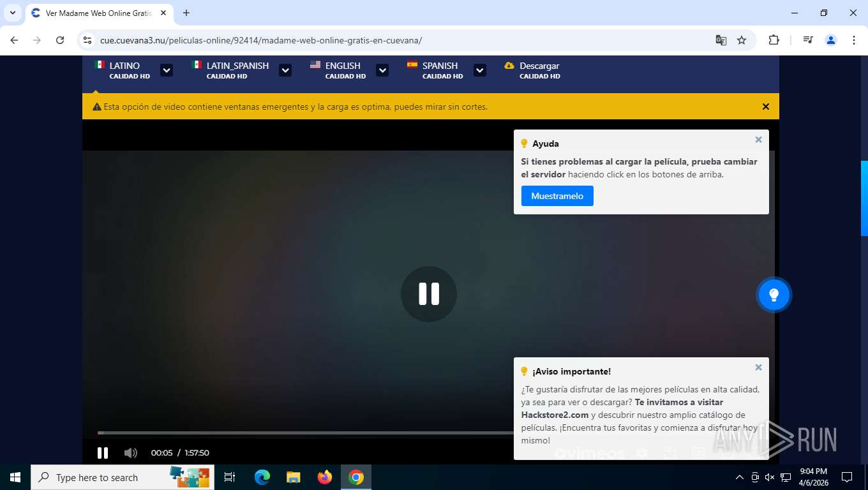Click the cloud download icon
The image size is (868, 490).
click(509, 65)
